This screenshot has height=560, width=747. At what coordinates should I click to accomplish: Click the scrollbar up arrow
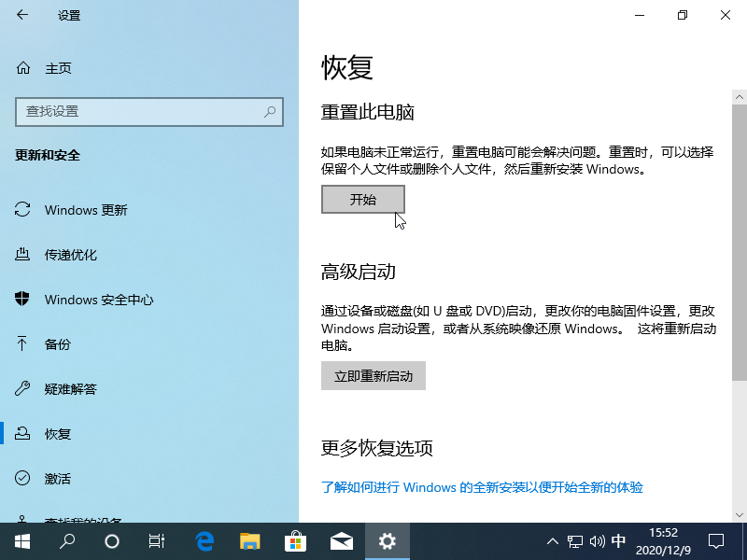pyautogui.click(x=740, y=95)
